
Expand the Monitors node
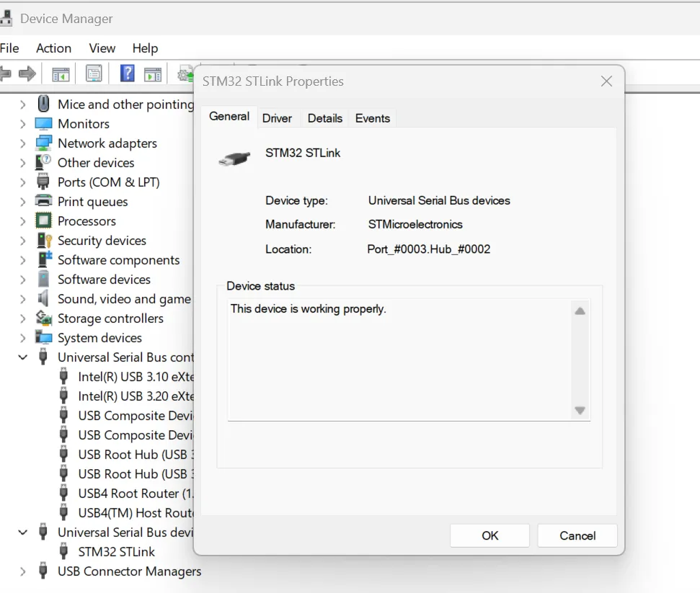[22, 124]
